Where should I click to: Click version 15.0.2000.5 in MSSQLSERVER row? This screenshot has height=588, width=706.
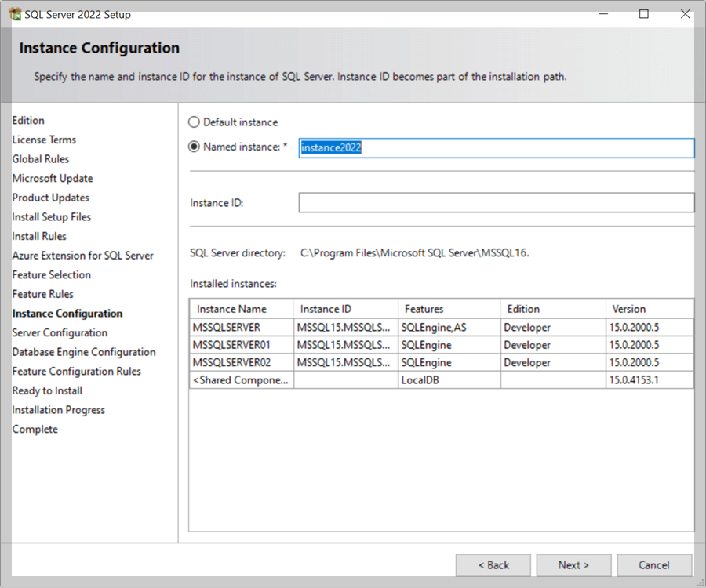650,328
